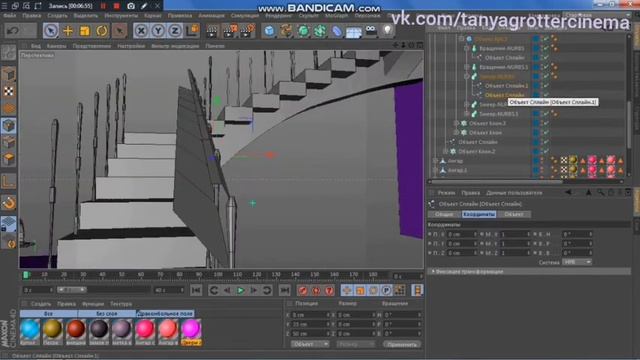The width and height of the screenshot is (640, 360).
Task: Click render view clapperboard icon
Action: click(212, 31)
